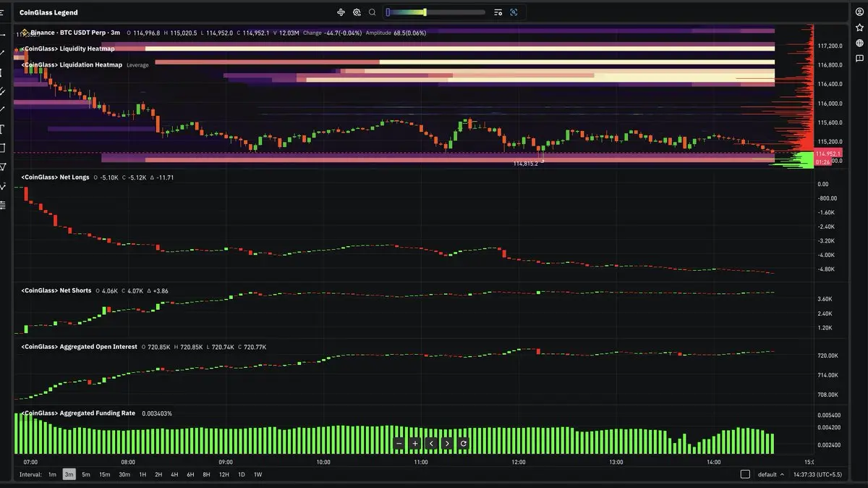Click the 720.00K open interest axis label
Image resolution: width=868 pixels, height=488 pixels.
click(827, 356)
